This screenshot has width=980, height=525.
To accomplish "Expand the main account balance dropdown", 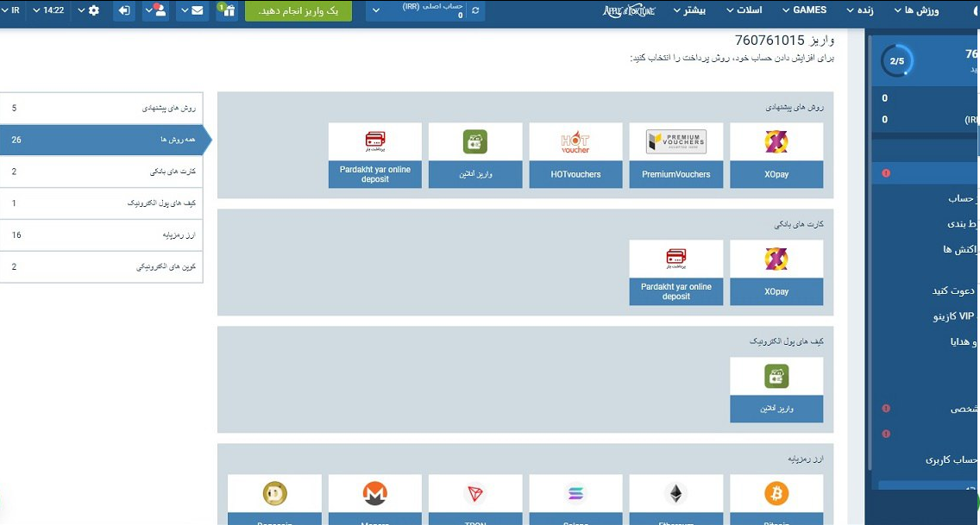I will pyautogui.click(x=375, y=11).
